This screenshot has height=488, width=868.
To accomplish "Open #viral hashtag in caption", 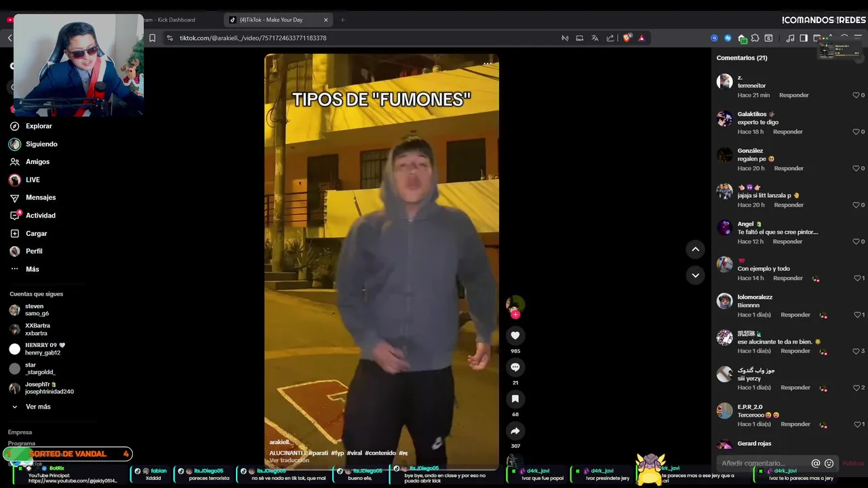I will tap(354, 453).
